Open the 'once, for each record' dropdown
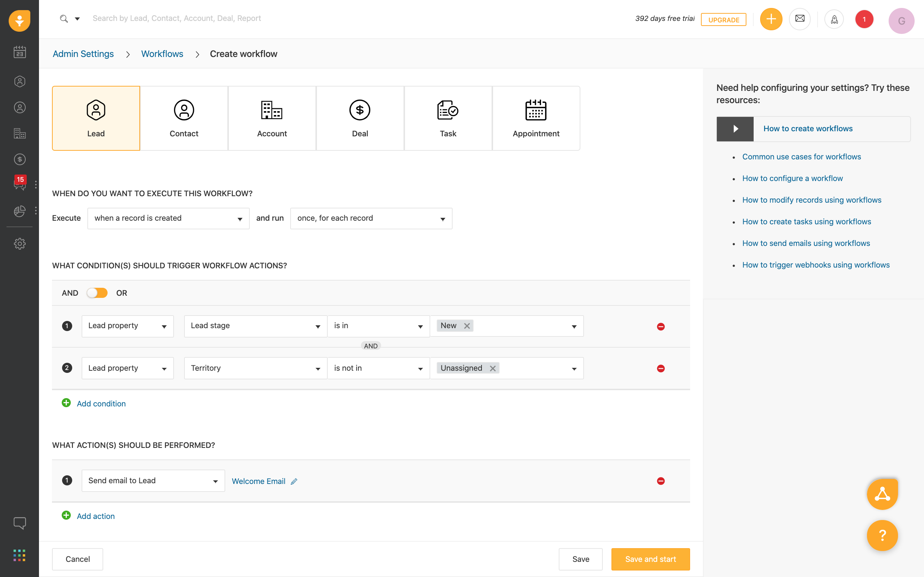This screenshot has height=577, width=924. (370, 218)
